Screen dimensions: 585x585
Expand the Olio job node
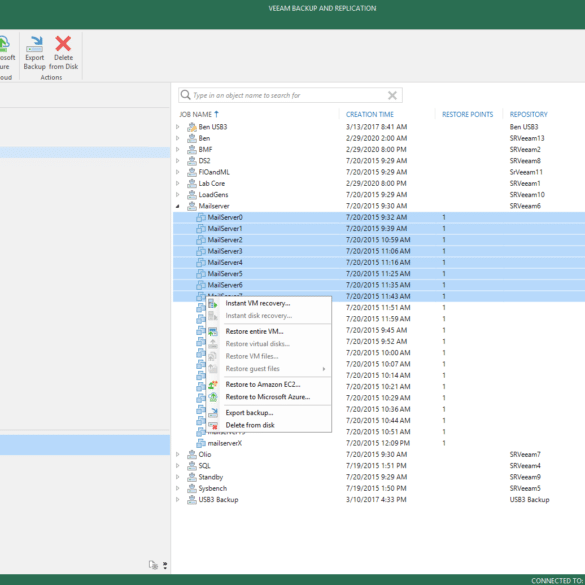click(178, 454)
